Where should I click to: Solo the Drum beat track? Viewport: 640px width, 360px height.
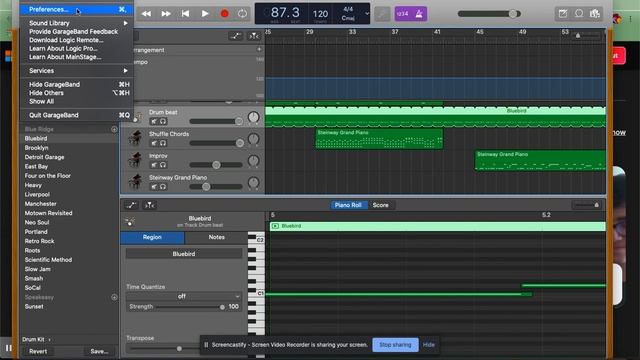click(x=162, y=121)
